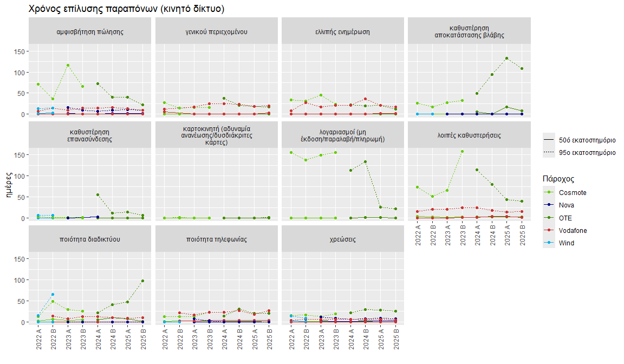Image resolution: width=624 pixels, height=364 pixels.
Task: Click the λοιπές καθυστερήσεις panel header
Action: [469, 135]
